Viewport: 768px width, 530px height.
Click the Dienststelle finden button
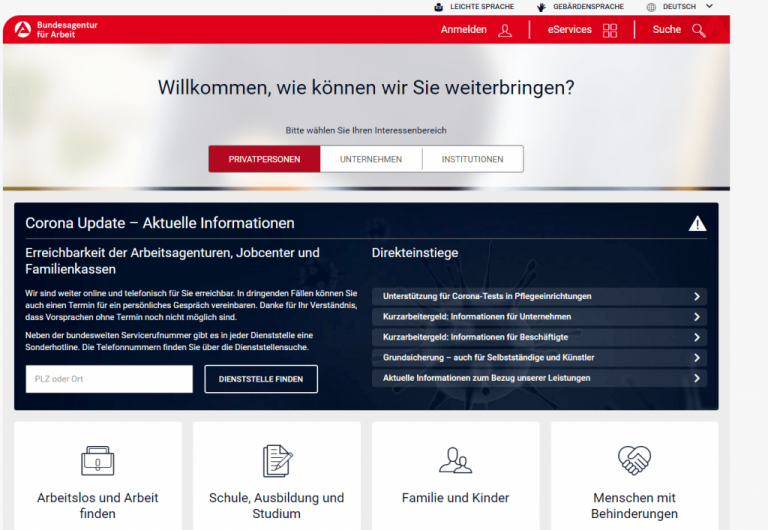[261, 379]
